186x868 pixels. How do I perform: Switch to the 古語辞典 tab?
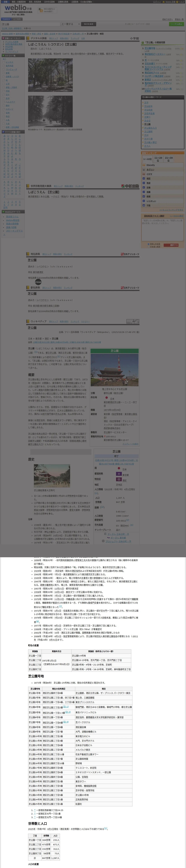pos(75,2)
